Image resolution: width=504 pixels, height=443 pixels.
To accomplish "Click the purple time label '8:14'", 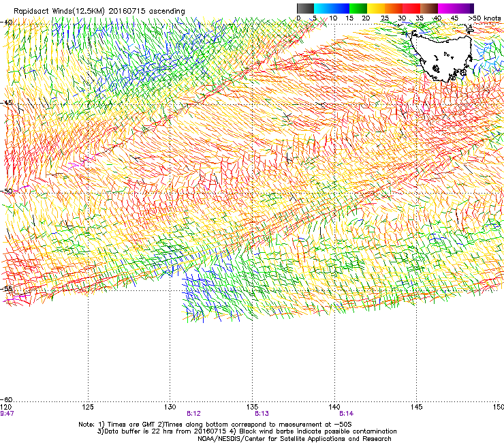I will pos(347,414).
